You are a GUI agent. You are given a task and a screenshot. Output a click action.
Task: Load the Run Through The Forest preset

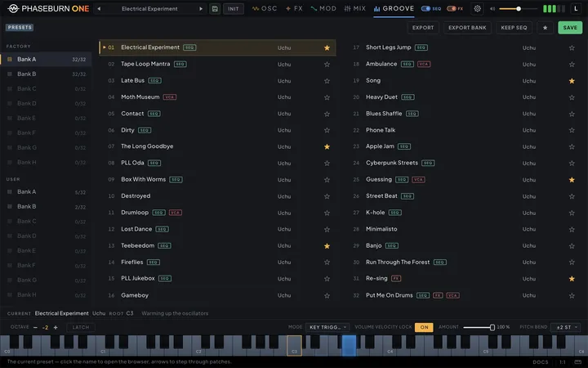[x=464, y=263]
